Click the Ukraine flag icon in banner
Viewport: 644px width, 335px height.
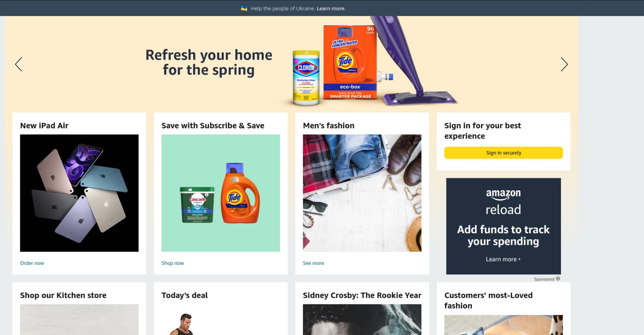pyautogui.click(x=244, y=8)
